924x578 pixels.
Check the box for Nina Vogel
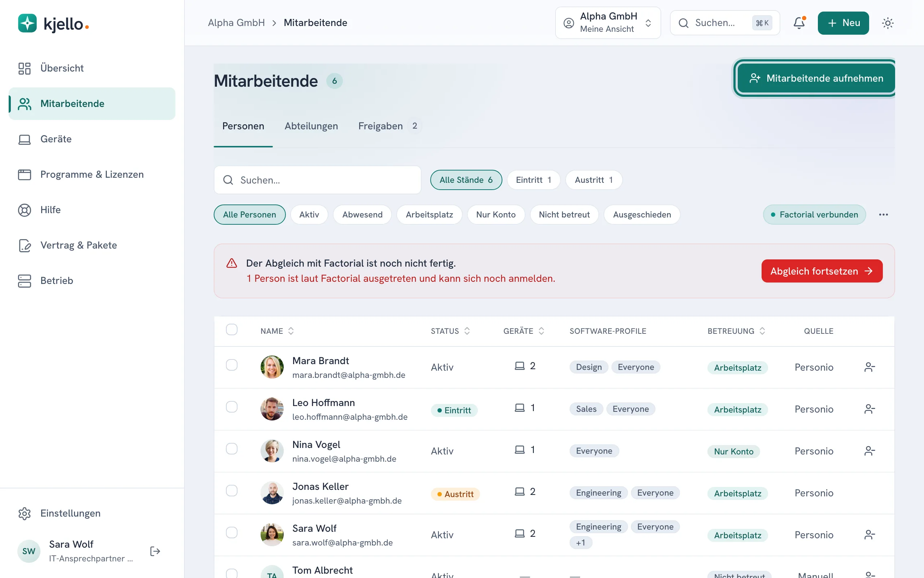(x=231, y=448)
